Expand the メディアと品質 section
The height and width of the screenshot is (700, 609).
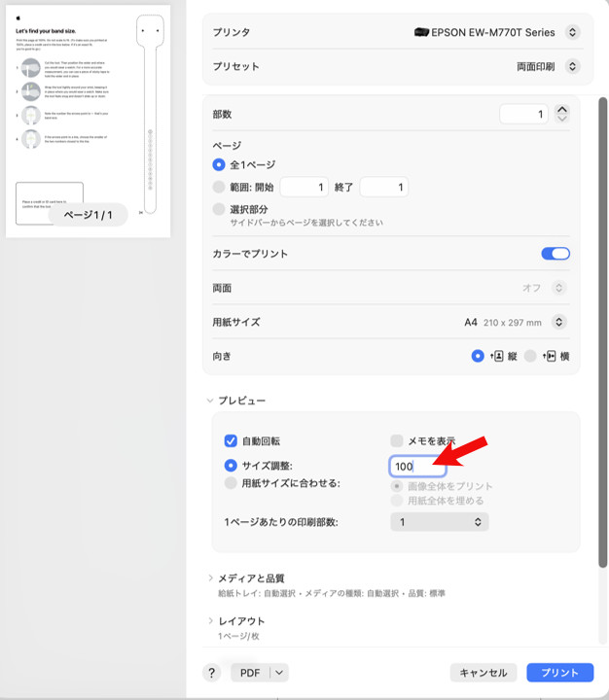tap(210, 578)
